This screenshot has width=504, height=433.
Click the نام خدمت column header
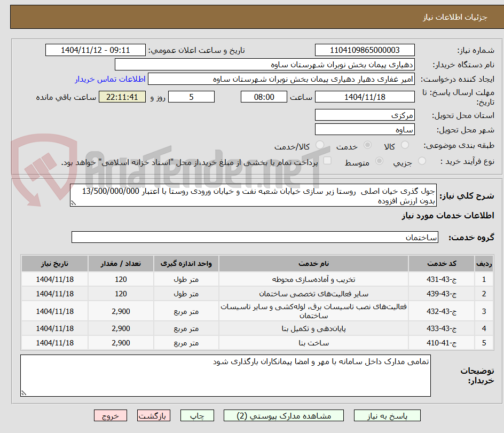coord(314,264)
